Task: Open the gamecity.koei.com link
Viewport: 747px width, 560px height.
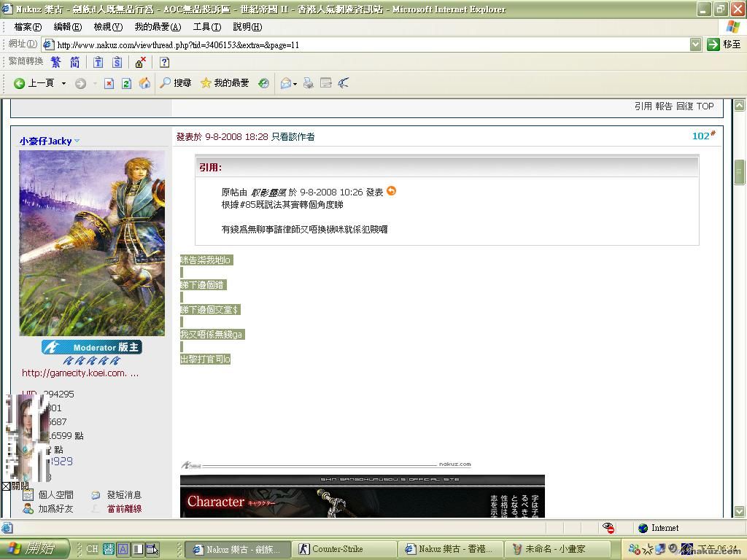Action: pos(80,373)
